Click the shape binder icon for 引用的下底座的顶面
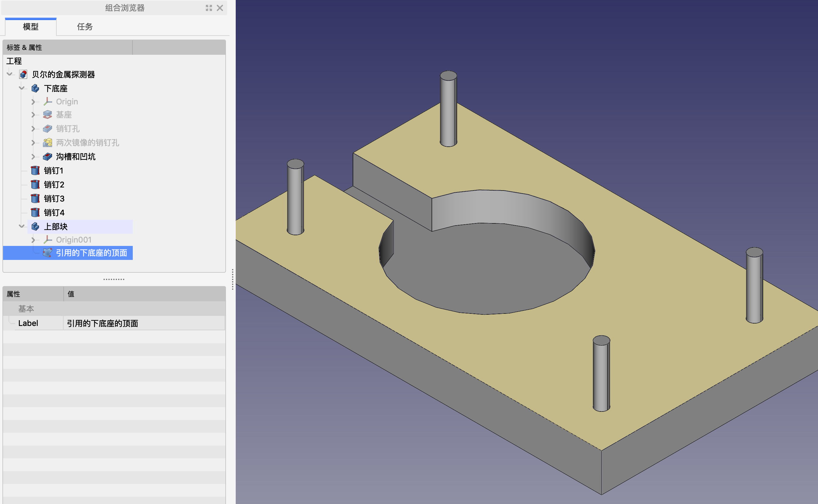The height and width of the screenshot is (504, 818). click(47, 253)
